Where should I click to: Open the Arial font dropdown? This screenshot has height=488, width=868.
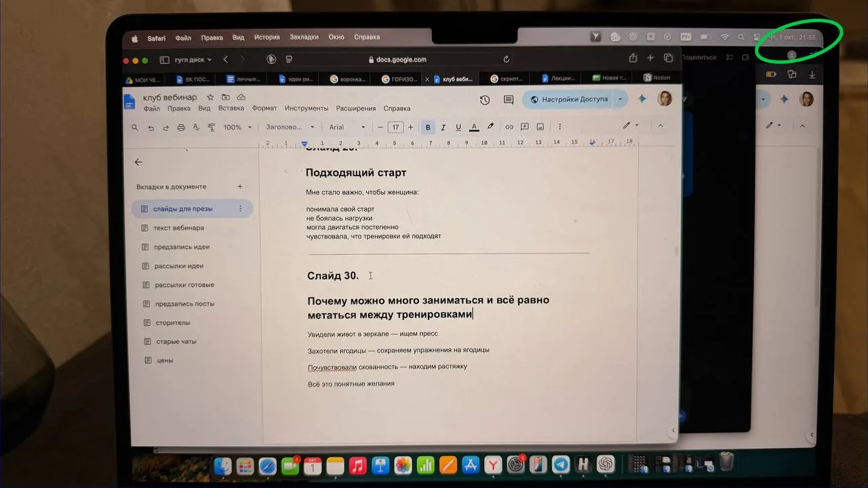coord(347,127)
